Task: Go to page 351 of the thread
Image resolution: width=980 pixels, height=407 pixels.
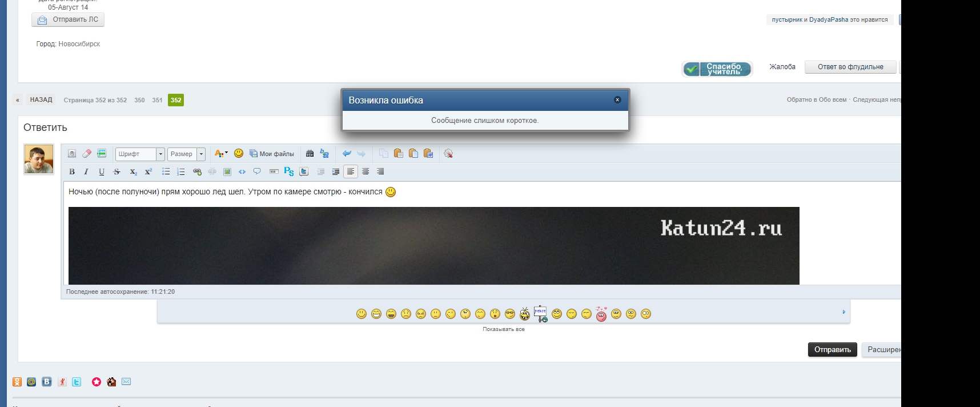Action: click(157, 100)
